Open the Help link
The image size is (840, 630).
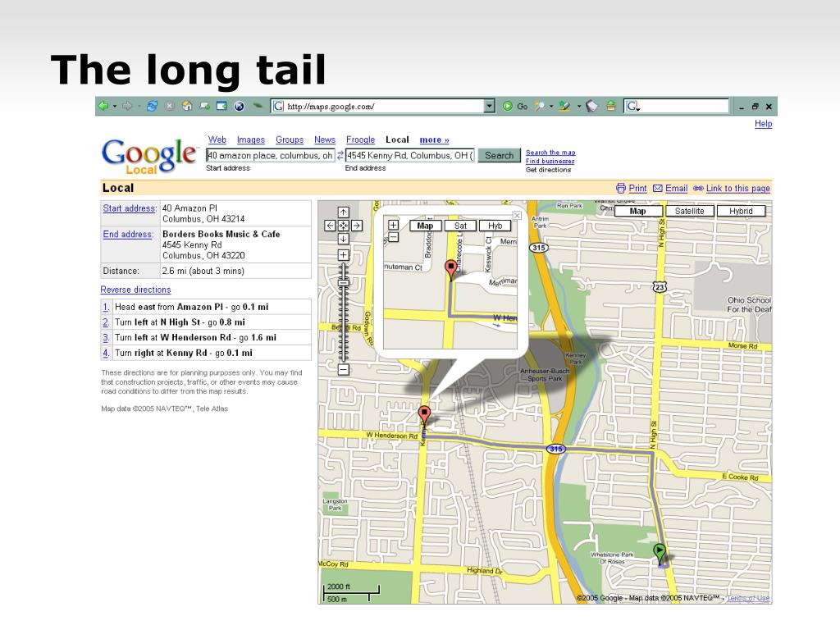pyautogui.click(x=764, y=124)
